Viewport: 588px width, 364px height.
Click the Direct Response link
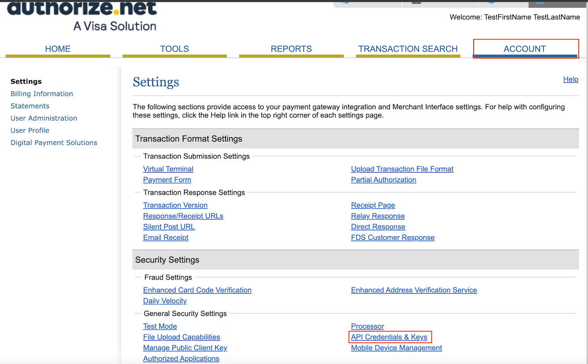point(378,227)
